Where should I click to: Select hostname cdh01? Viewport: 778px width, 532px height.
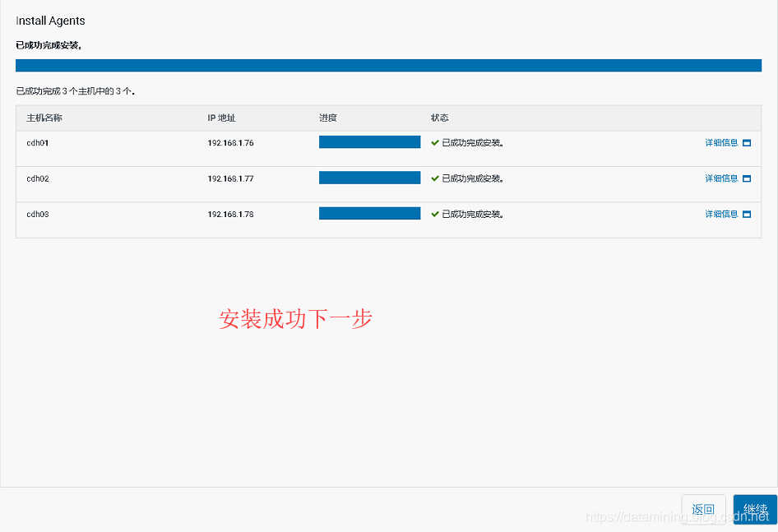[38, 143]
